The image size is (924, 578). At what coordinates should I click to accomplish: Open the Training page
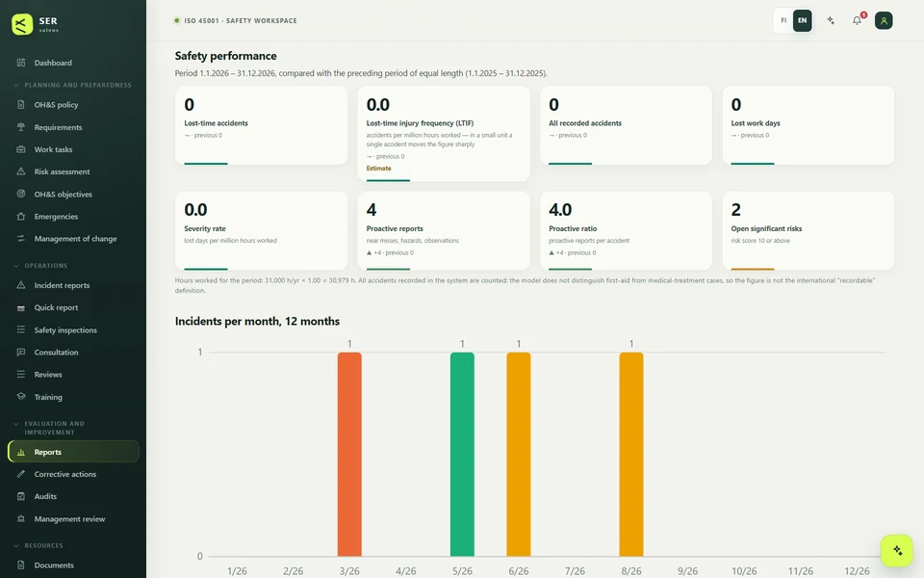click(x=73, y=396)
